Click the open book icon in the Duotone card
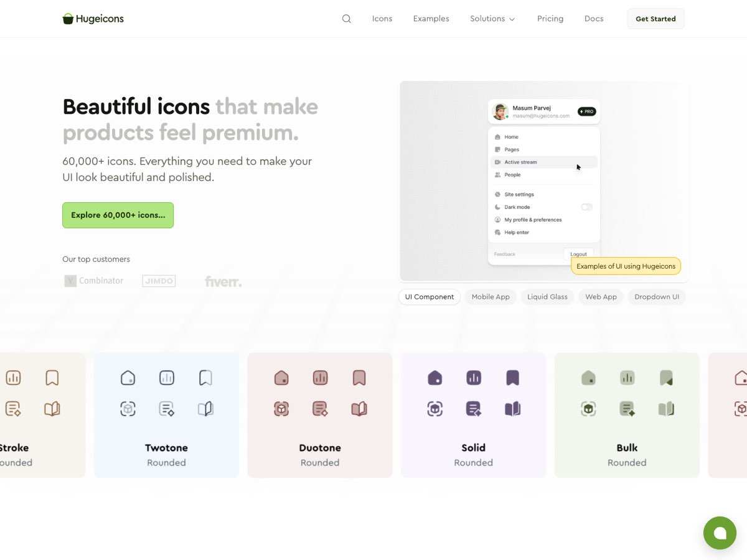The width and height of the screenshot is (747, 560). (359, 409)
